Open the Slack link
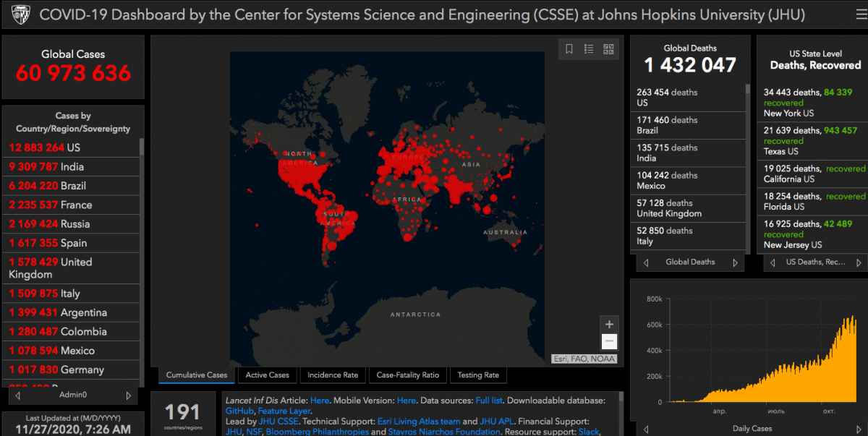The width and height of the screenshot is (868, 436). (589, 432)
